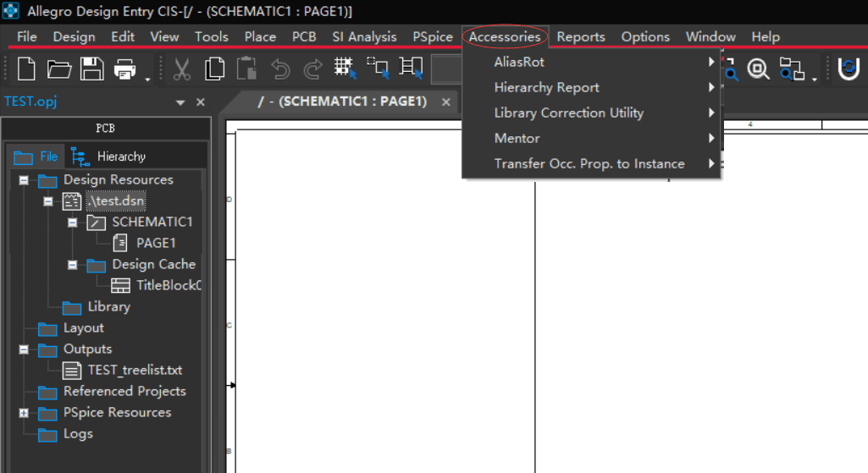Click the Redo arrow icon
The image size is (868, 473).
pos(312,69)
